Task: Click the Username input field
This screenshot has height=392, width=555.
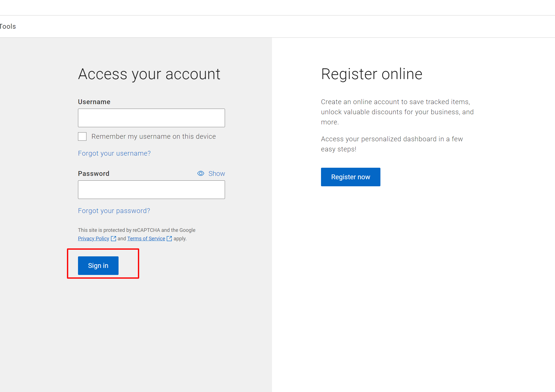Action: click(151, 118)
